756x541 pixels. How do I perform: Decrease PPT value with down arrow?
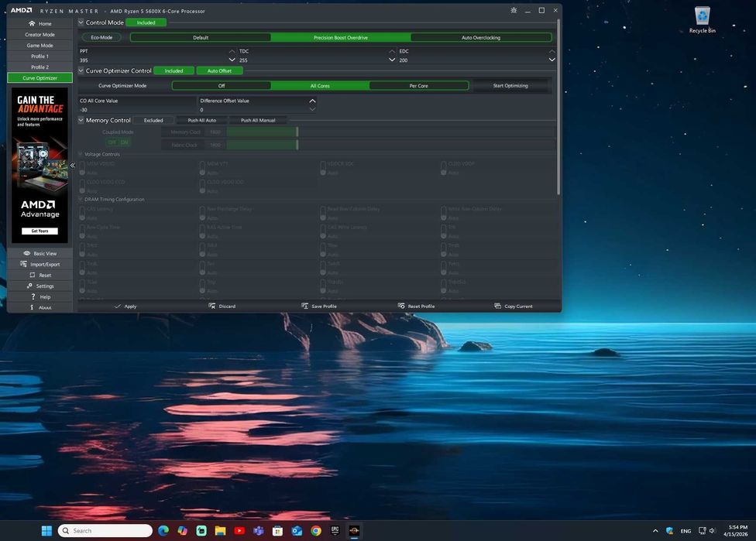[232, 60]
